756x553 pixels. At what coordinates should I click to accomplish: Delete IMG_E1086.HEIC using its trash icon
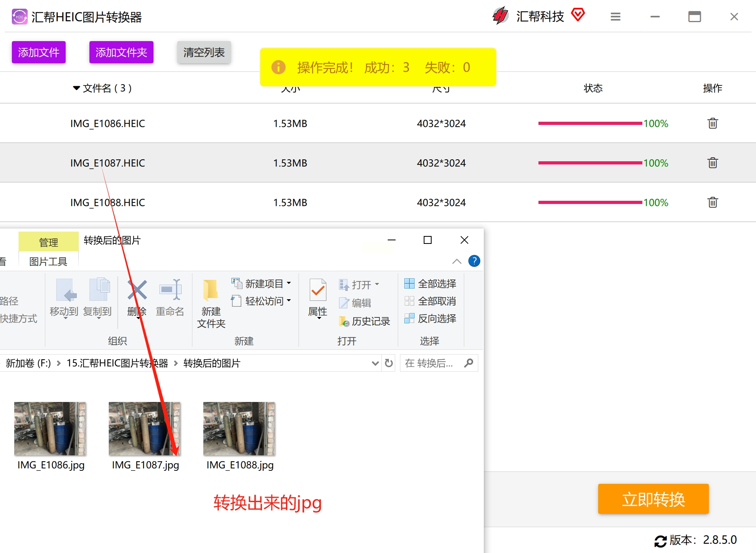pyautogui.click(x=712, y=123)
